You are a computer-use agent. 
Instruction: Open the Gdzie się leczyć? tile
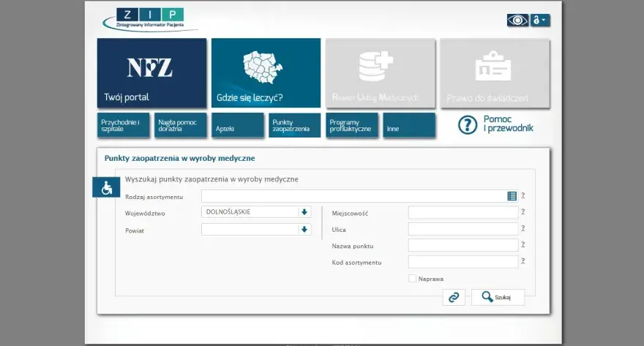pyautogui.click(x=266, y=73)
